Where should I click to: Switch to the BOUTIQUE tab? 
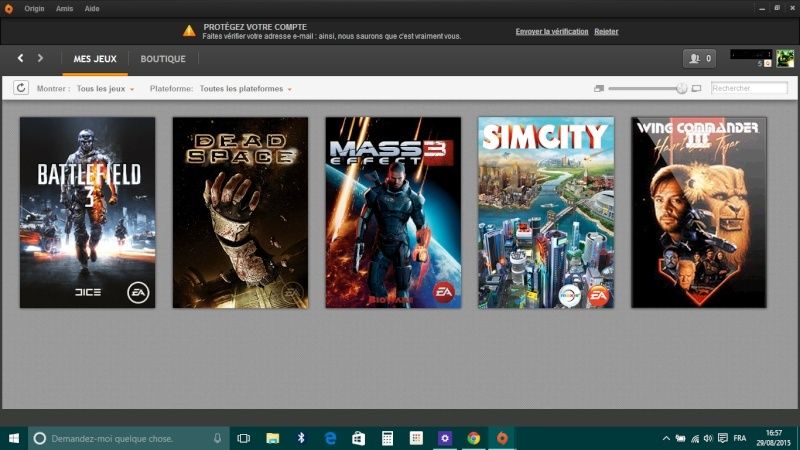pyautogui.click(x=163, y=59)
